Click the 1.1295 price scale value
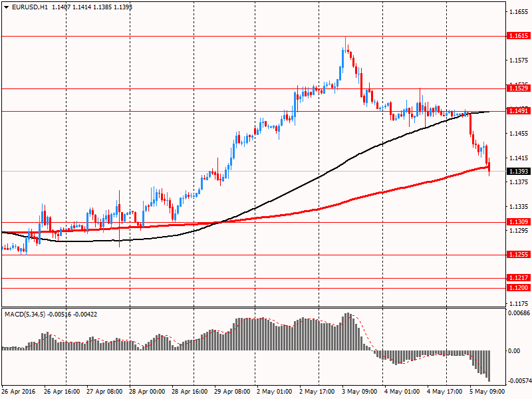 click(x=519, y=230)
